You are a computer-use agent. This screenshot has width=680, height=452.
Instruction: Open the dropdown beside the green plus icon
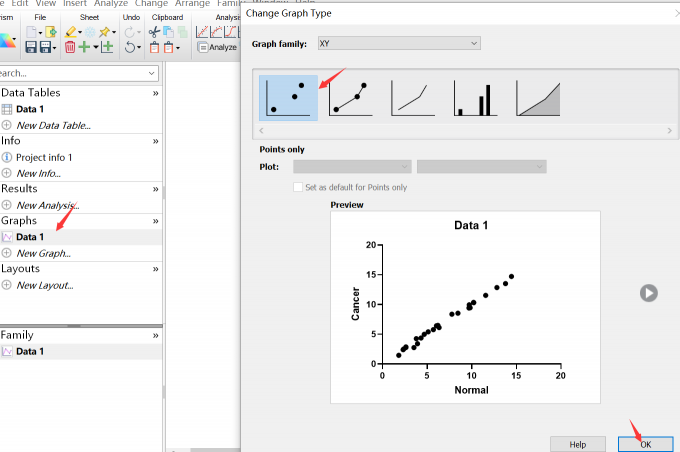95,47
